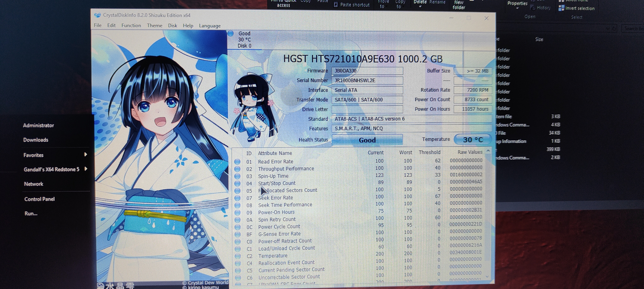Click the Serial Number field
Screen dimensions: 644x289
[367, 80]
